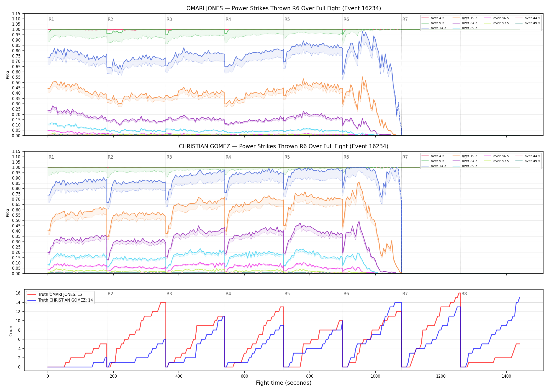The height and width of the screenshot is (392, 549).
Task: Click the '0.50' tick in the Christian Gomez chart
Action: pos(16,220)
